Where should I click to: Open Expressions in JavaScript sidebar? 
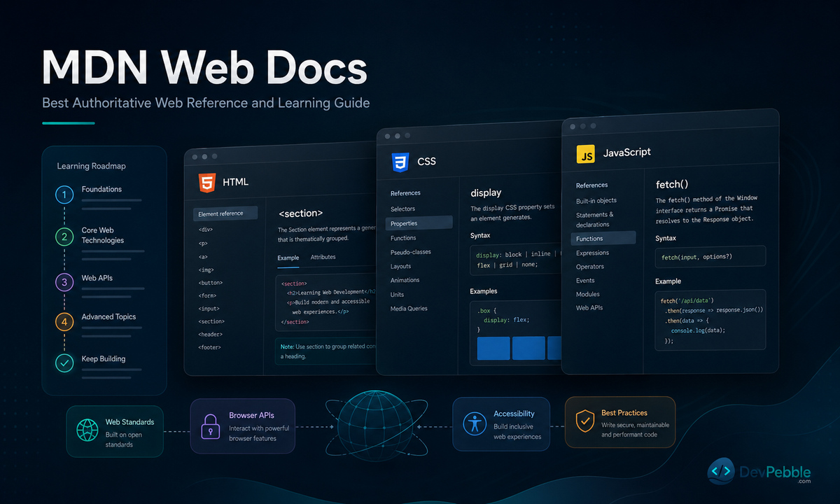[592, 253]
